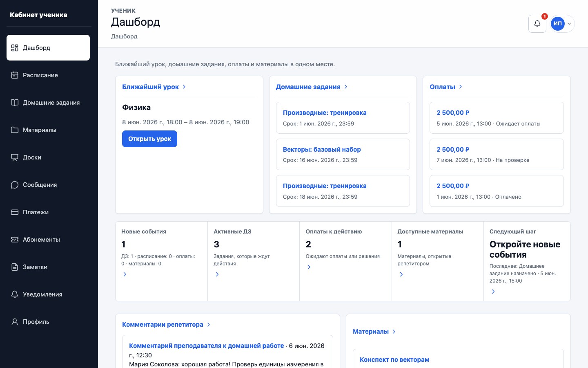Click the Доски board icon
Image resolution: width=588 pixels, height=368 pixels.
pos(15,157)
